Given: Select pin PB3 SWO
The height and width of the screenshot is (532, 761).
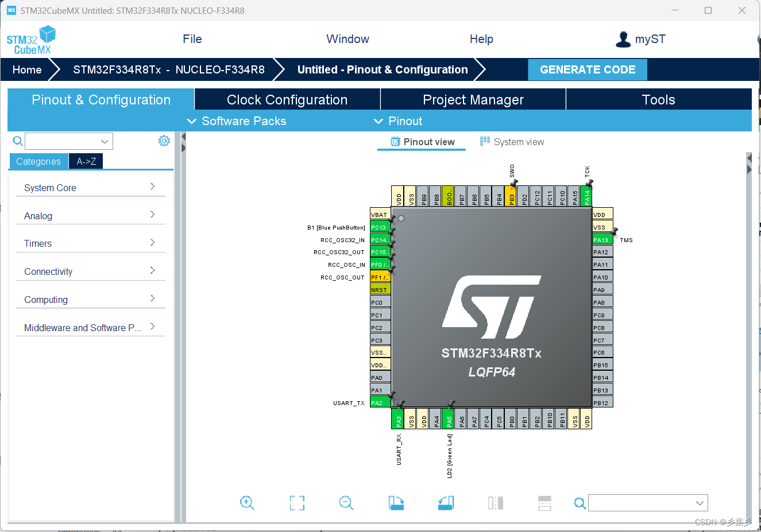Looking at the screenshot, I should (511, 196).
